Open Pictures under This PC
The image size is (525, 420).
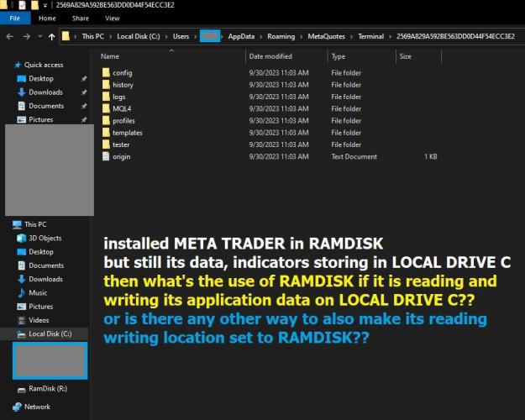click(x=41, y=307)
